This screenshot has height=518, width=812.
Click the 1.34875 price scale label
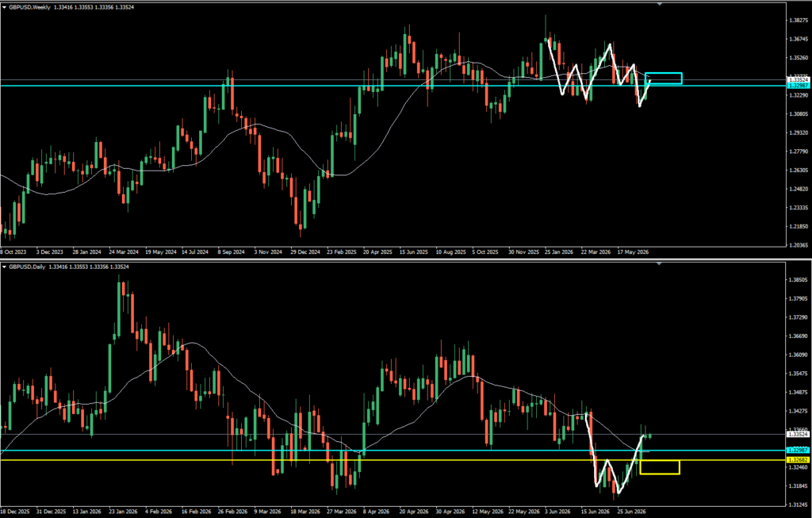tap(799, 392)
